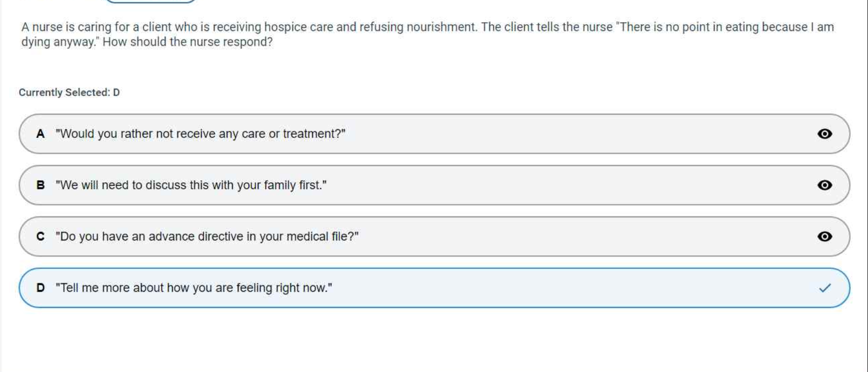This screenshot has height=372, width=868.
Task: Click the partially visible button at top edge
Action: click(150, 1)
